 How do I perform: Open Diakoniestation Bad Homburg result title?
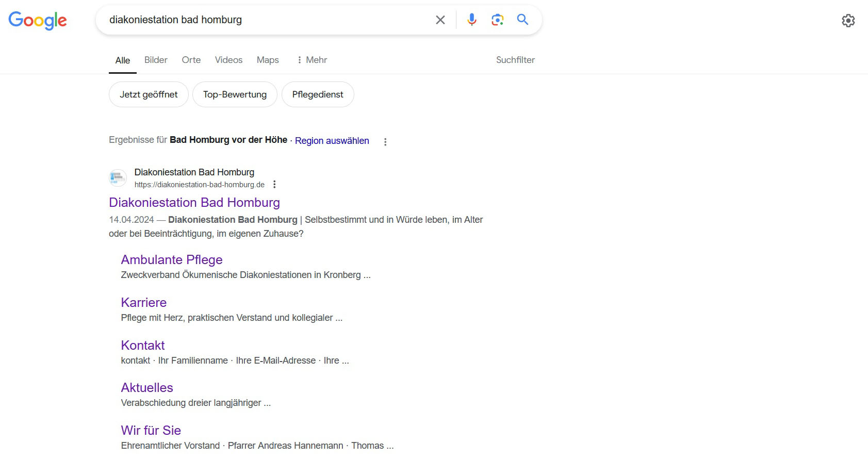194,202
